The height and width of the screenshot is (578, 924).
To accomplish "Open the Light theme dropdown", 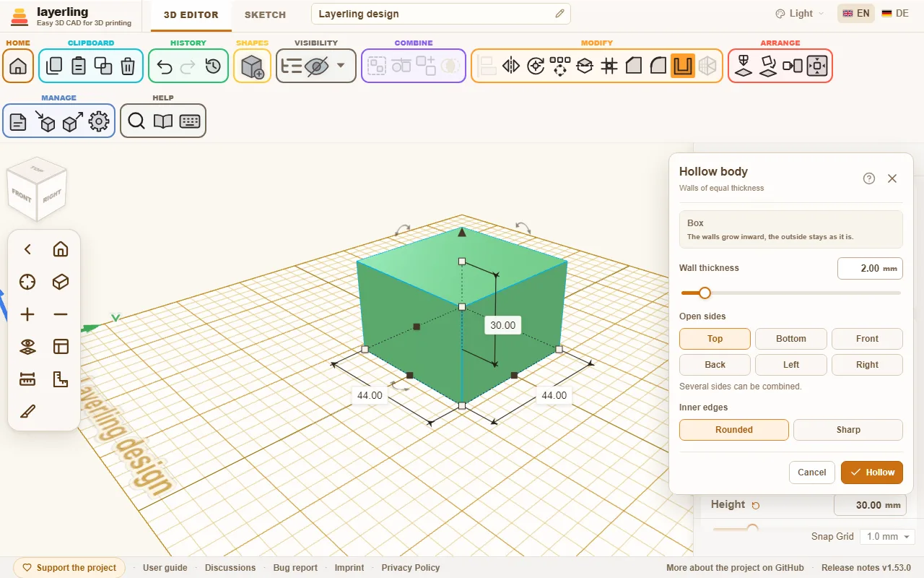I will coord(800,14).
